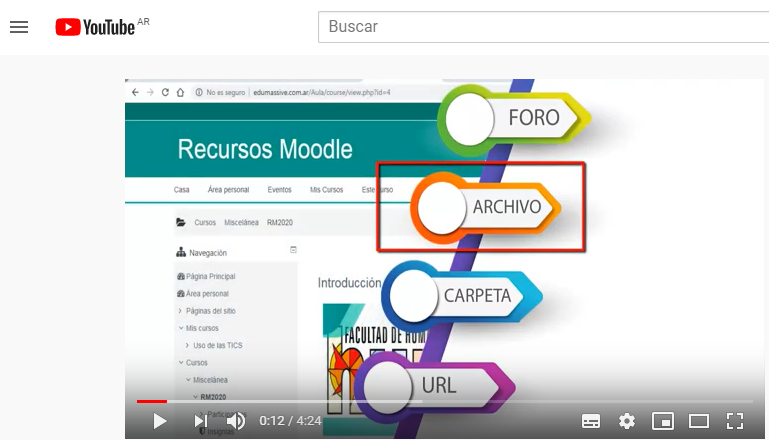
Task: Play the video
Action: 159,421
